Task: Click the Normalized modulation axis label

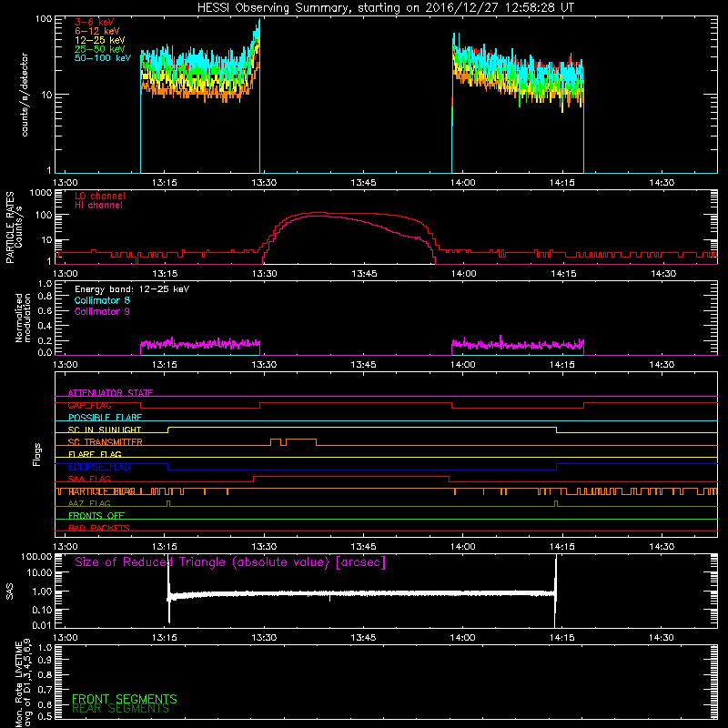Action: pyautogui.click(x=23, y=318)
